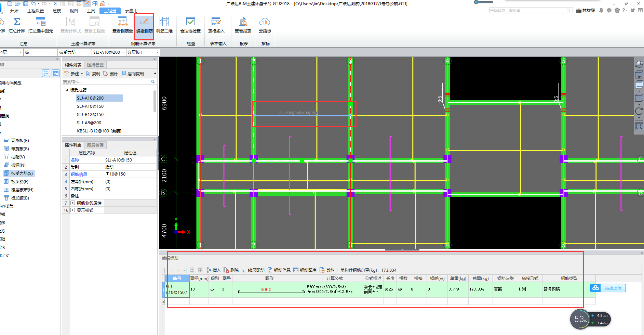Viewport: 644px width, 335px height.
Task: Open 查看报表 reports tool
Action: [x=243, y=25]
